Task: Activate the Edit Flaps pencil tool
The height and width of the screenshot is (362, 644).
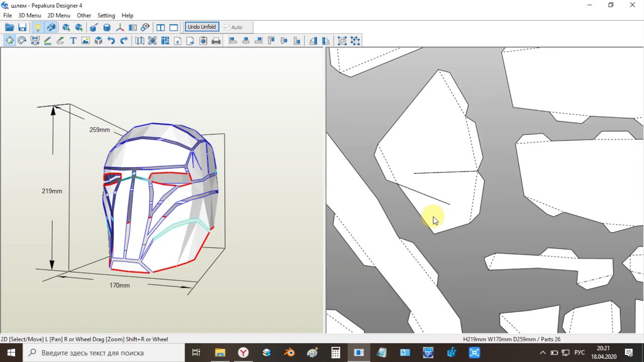Action: tap(48, 41)
